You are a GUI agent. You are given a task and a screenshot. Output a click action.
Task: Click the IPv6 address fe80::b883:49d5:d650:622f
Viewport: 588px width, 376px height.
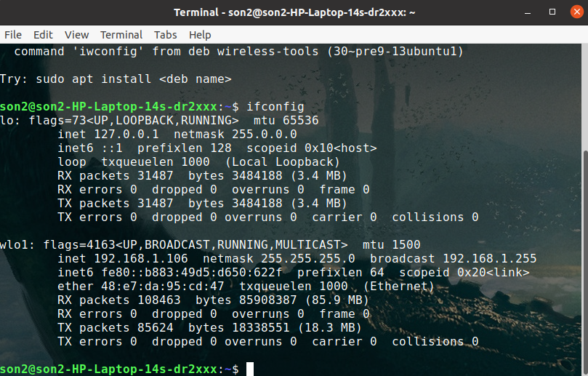tap(192, 273)
